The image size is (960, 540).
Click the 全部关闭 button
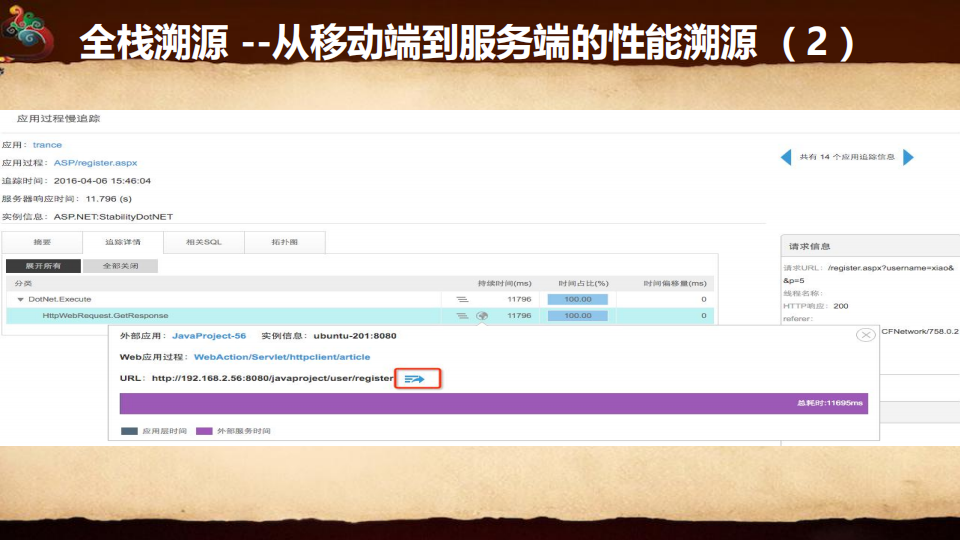click(x=120, y=266)
